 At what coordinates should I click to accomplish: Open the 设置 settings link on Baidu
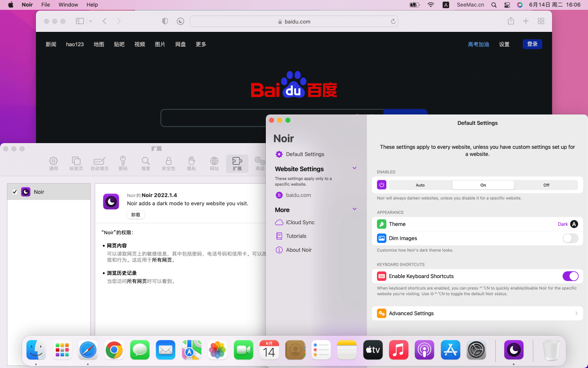coord(504,44)
